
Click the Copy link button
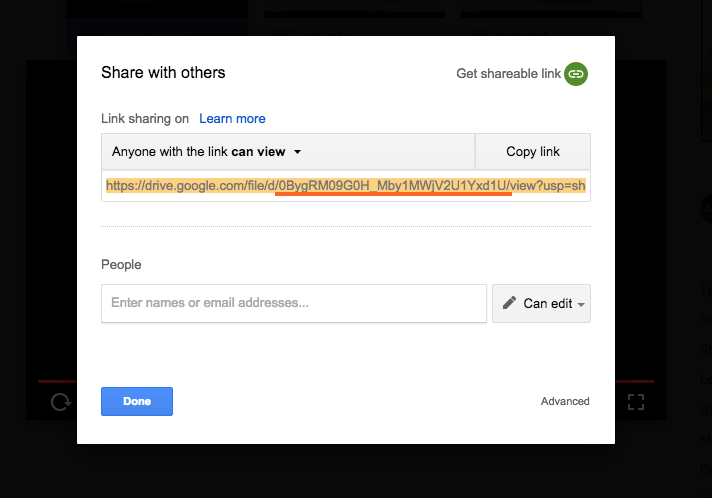click(x=533, y=152)
